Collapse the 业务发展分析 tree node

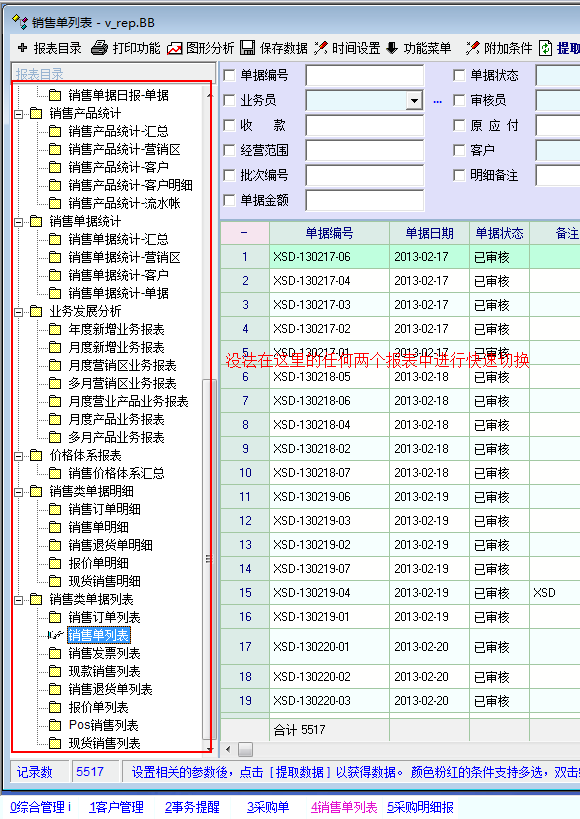tap(19, 312)
